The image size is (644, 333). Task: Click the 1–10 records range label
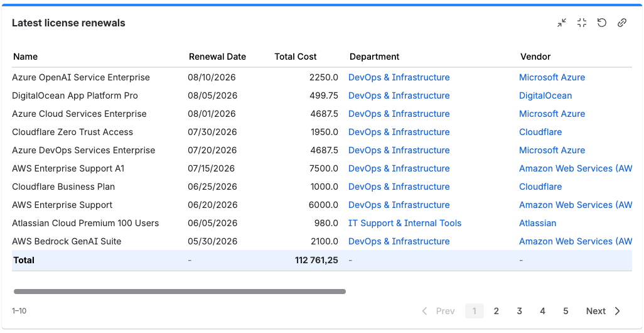[x=19, y=311]
